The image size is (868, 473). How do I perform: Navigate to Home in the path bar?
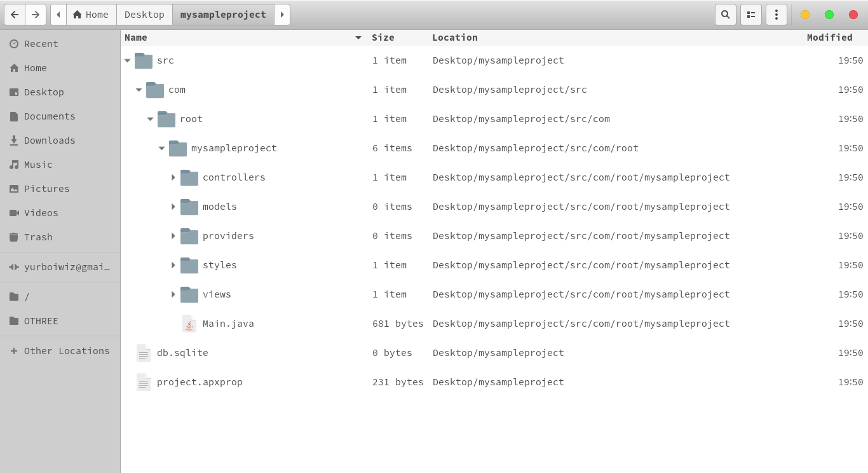coord(91,15)
